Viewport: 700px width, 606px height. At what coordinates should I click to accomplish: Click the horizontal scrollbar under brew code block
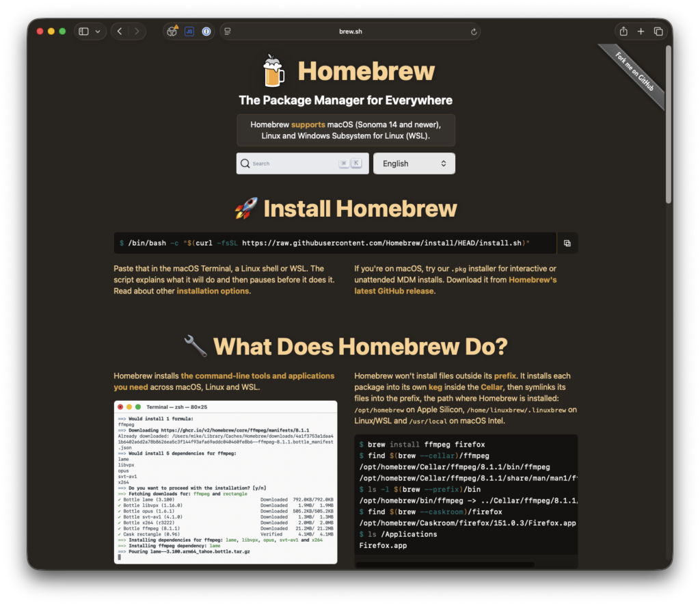(x=444, y=564)
